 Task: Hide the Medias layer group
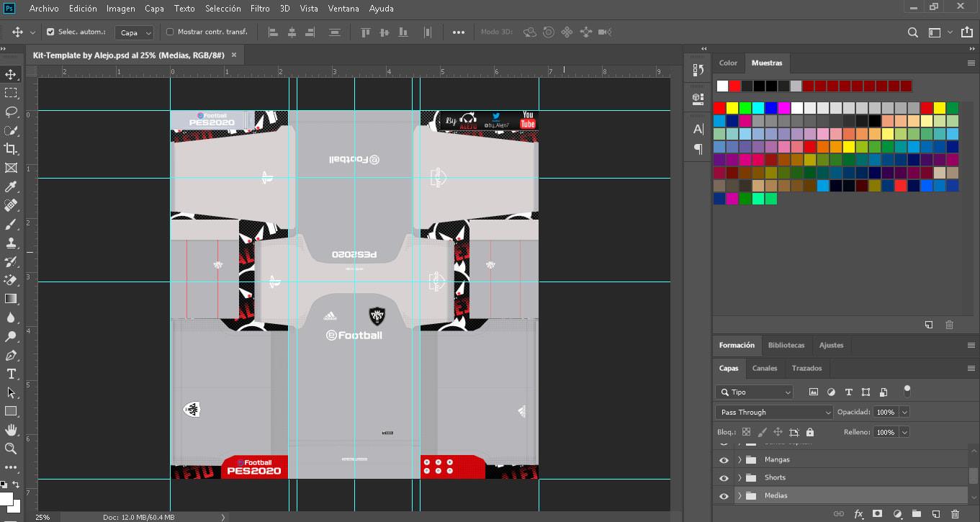point(724,495)
